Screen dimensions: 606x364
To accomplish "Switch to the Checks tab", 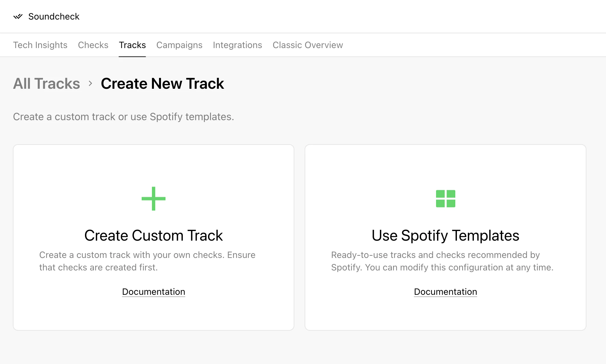I will (x=93, y=45).
